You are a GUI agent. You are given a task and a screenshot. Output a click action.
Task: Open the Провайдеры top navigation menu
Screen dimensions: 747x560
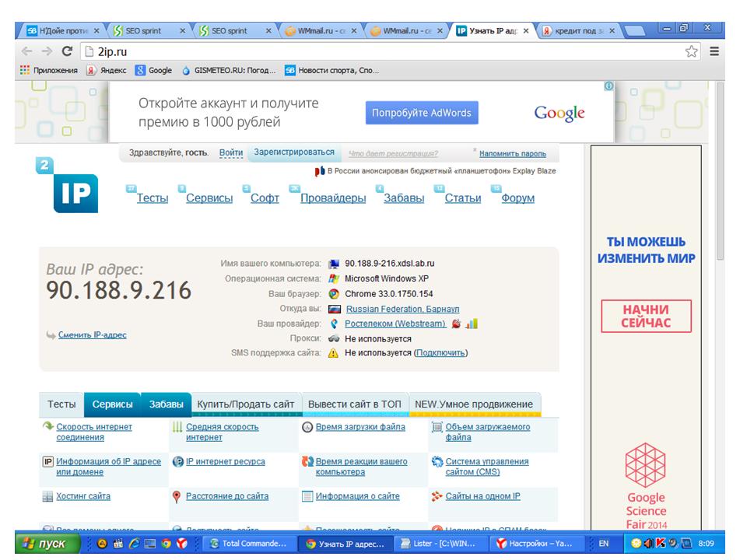[334, 198]
